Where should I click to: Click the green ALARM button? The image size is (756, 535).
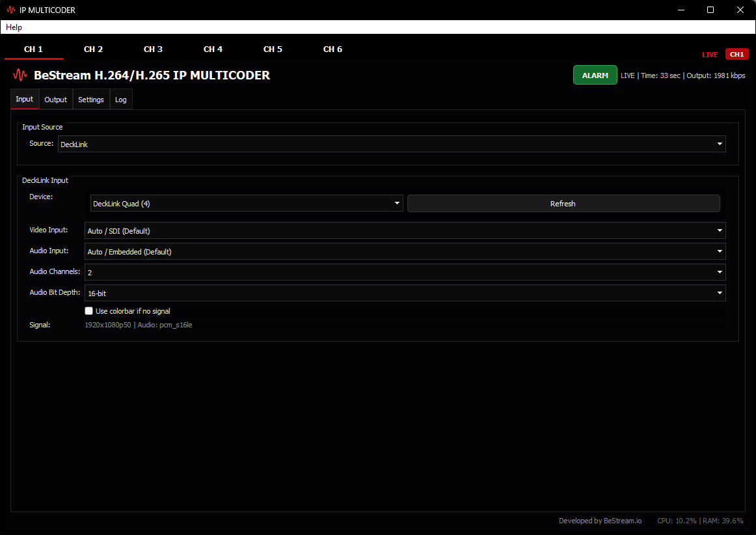point(595,75)
